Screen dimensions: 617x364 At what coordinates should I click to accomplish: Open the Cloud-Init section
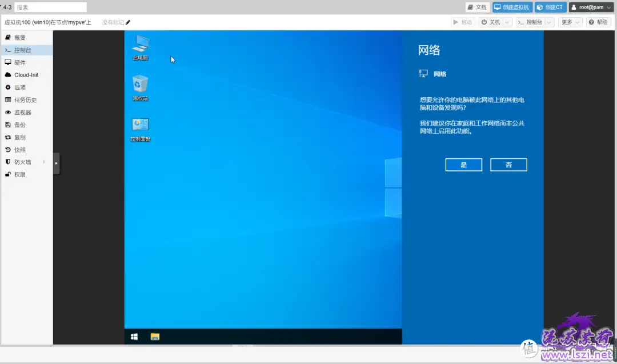27,75
